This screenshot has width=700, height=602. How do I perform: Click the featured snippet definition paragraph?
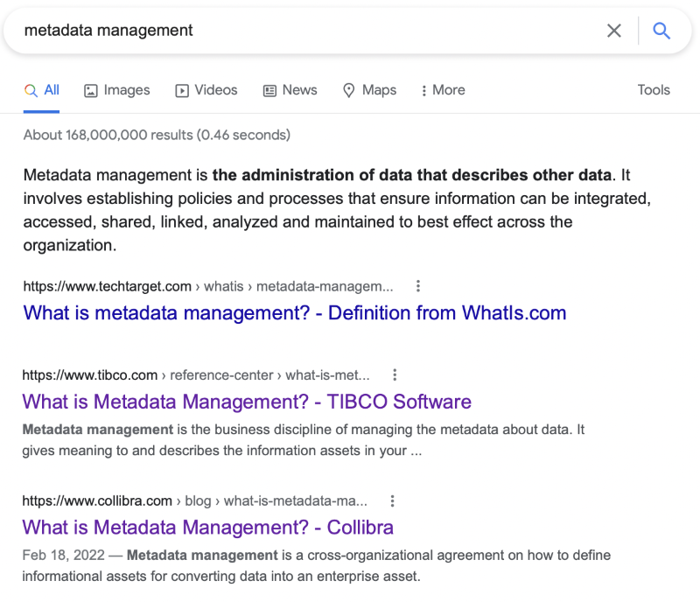click(x=337, y=210)
